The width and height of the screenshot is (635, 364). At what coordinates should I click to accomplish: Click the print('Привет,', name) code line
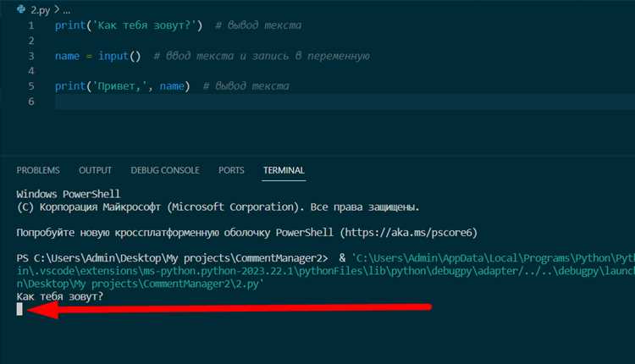tap(122, 86)
